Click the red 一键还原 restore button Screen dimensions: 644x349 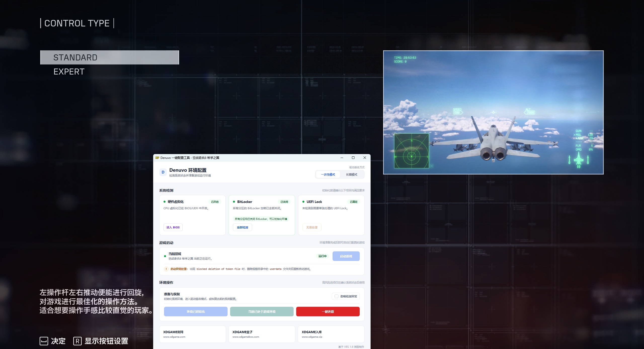point(328,311)
